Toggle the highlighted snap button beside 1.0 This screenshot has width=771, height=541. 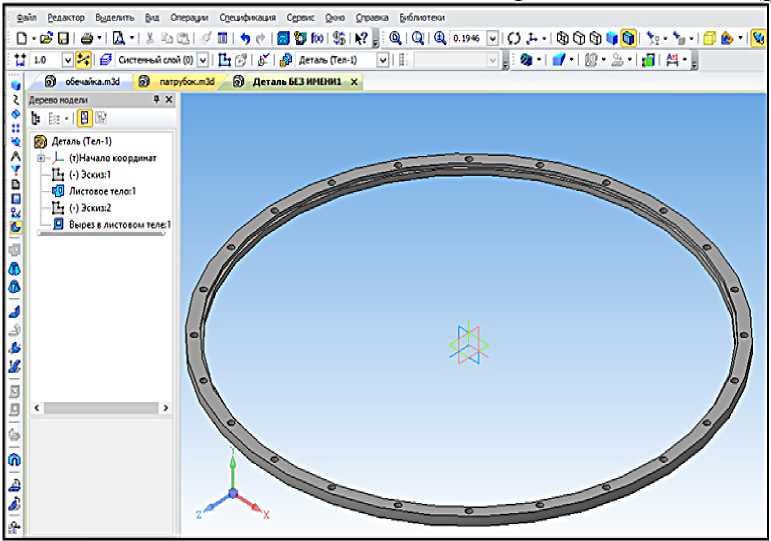(83, 60)
